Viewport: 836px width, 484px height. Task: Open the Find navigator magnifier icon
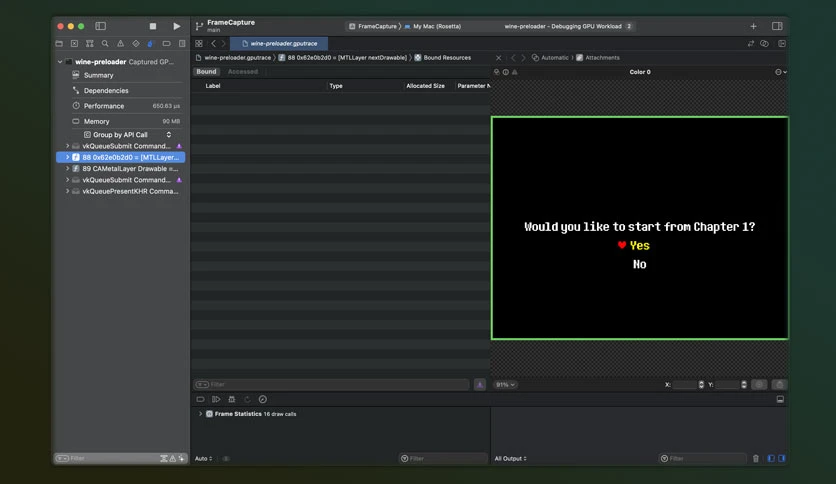point(105,44)
